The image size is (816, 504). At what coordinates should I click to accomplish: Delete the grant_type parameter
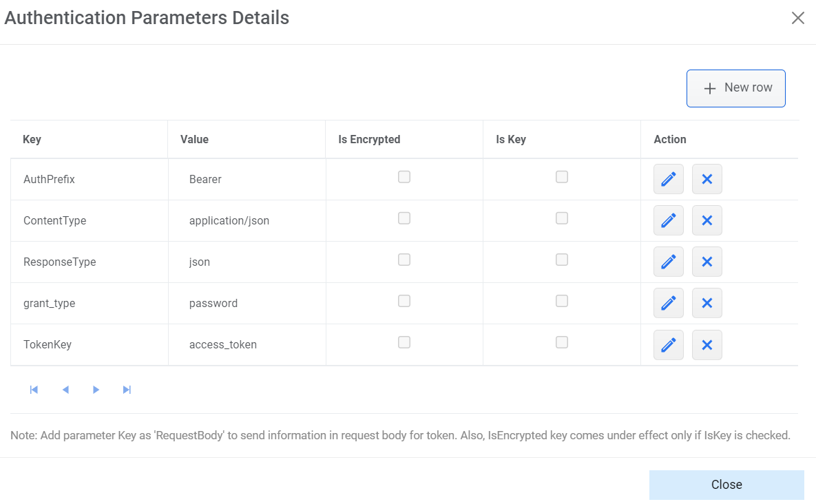point(707,303)
